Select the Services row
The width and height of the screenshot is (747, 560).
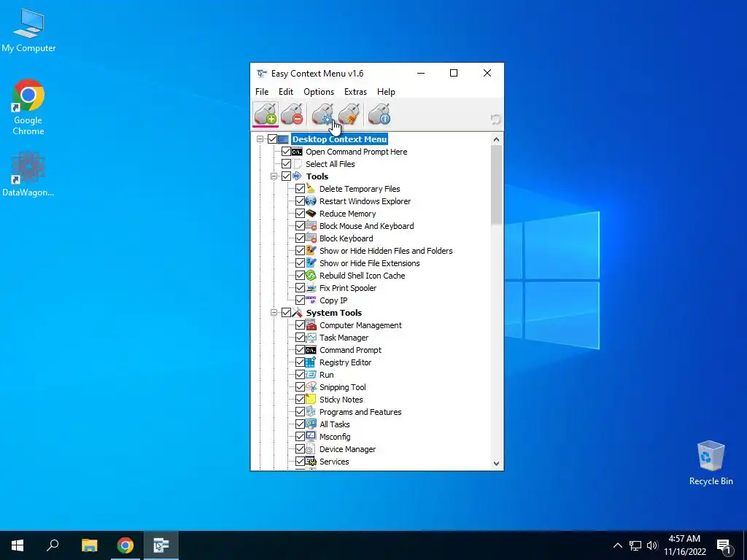pos(334,462)
